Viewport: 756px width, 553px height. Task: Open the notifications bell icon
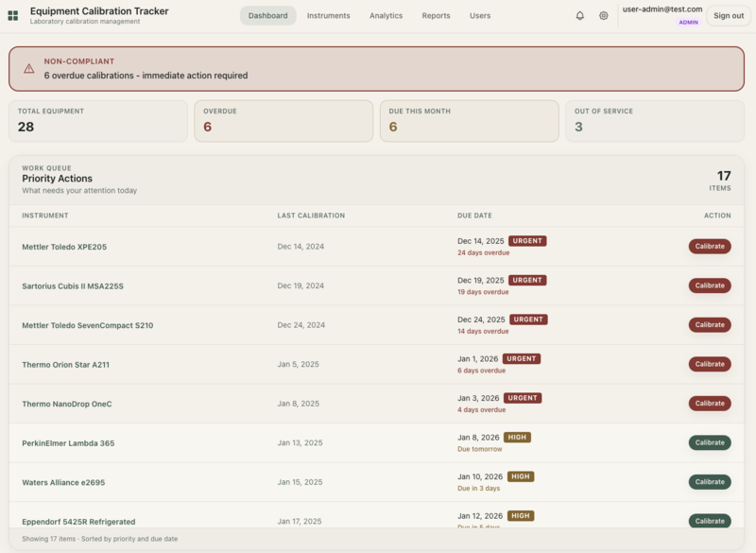coord(581,15)
